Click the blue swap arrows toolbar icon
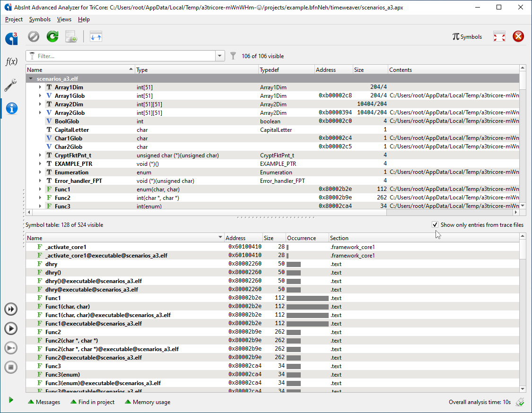The image size is (532, 413). point(96,36)
